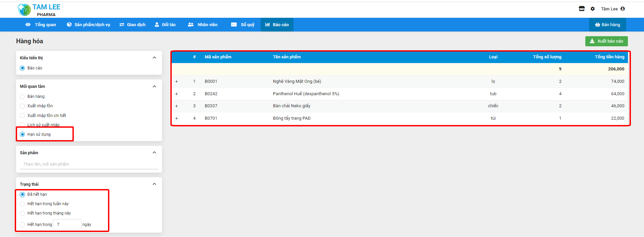Select the Xuất nhập tồn radio option
Image resolution: width=644 pixels, height=237 pixels.
pos(22,106)
